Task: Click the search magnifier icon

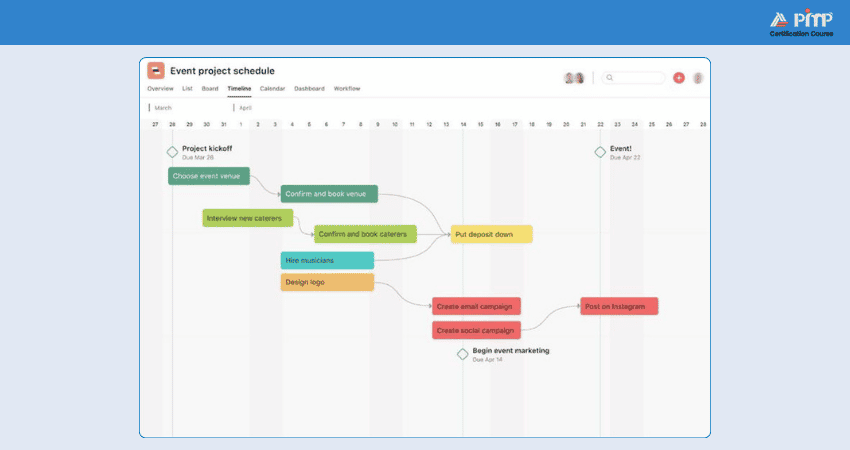Action: pos(610,78)
